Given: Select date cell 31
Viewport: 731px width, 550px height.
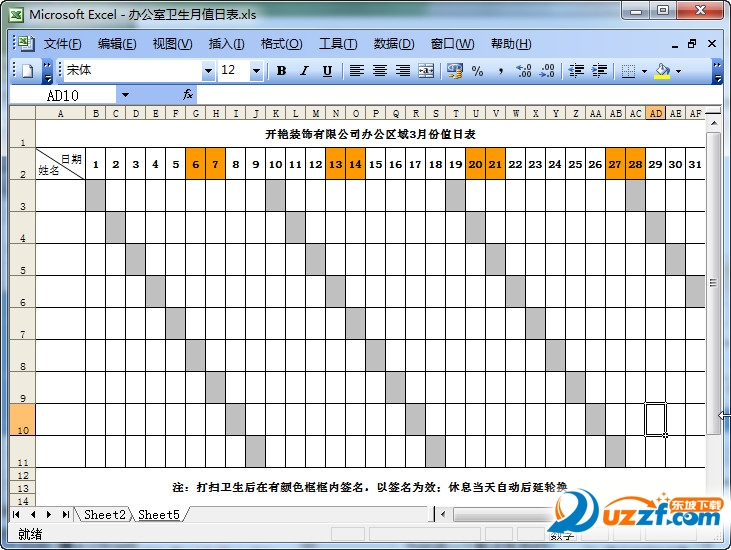Looking at the screenshot, I should pos(695,164).
